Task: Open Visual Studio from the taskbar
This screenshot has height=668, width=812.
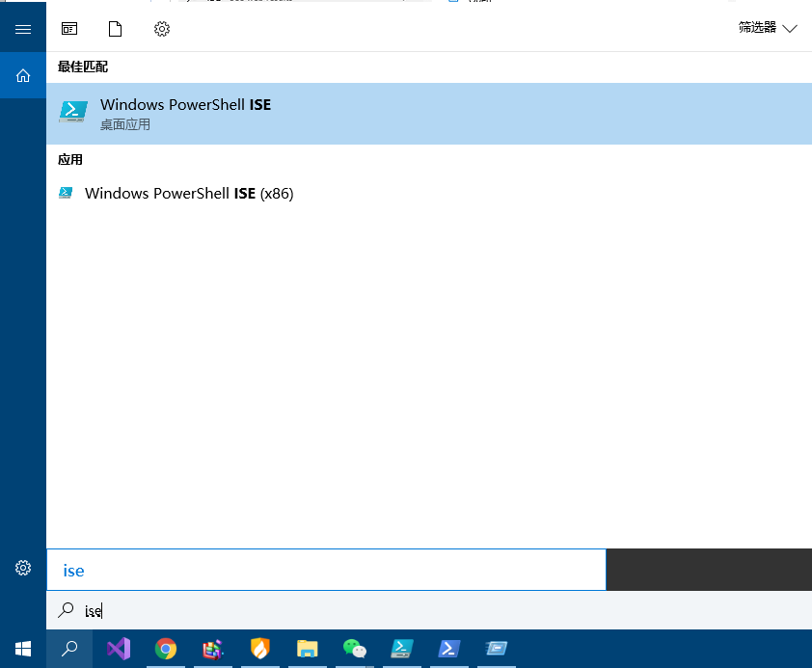Action: pyautogui.click(x=119, y=649)
